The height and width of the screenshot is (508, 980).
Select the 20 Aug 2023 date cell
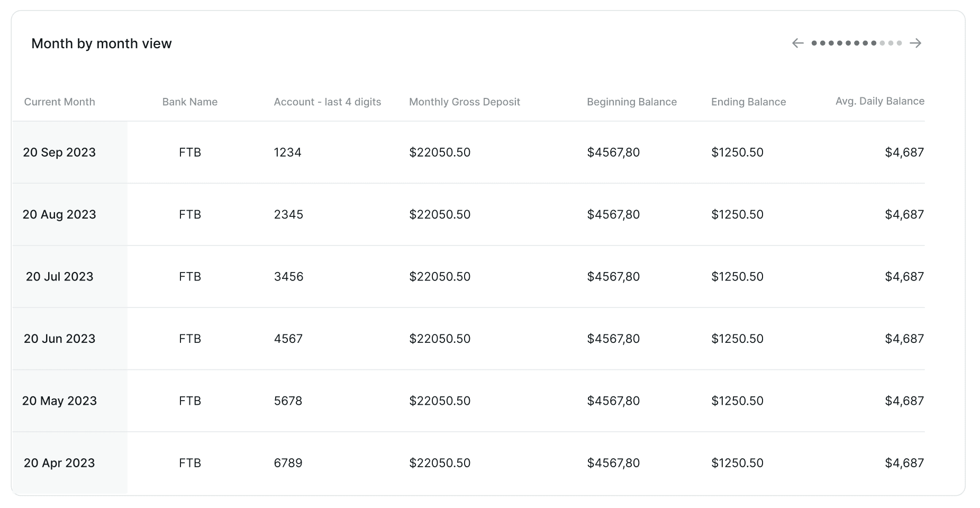[59, 214]
